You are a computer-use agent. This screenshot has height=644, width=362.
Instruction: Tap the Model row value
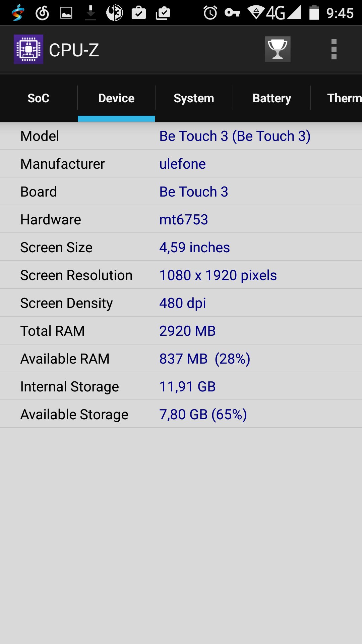pos(235,136)
